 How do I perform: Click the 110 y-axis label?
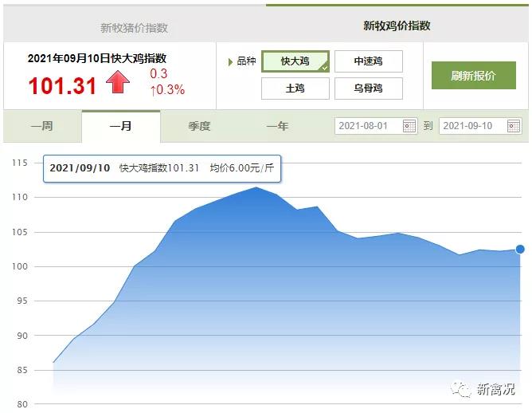pyautogui.click(x=20, y=197)
